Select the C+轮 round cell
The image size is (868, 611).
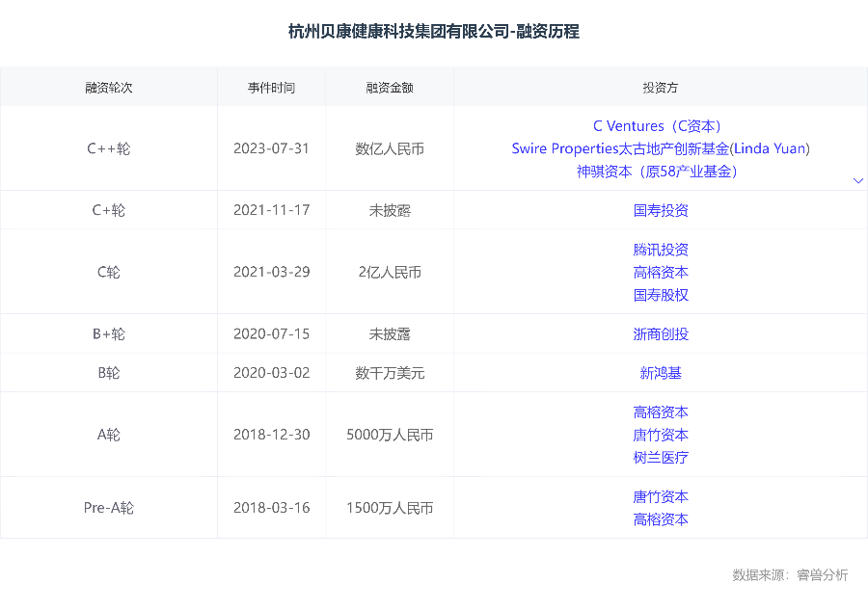(108, 210)
